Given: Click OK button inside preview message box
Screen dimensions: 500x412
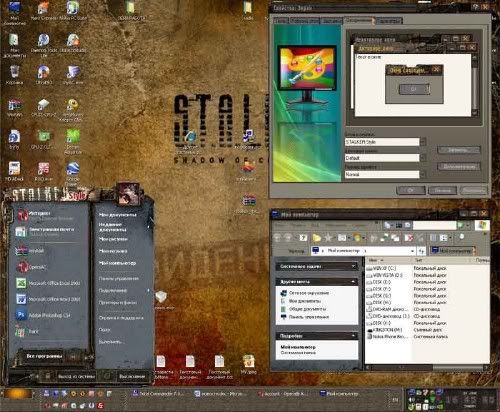Looking at the screenshot, I should click(x=414, y=89).
